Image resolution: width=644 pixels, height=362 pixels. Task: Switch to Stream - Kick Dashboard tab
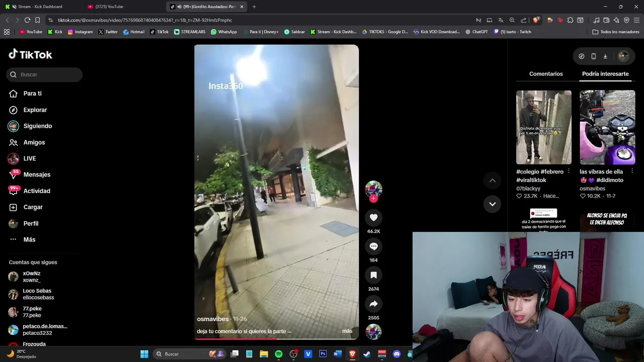click(x=40, y=7)
